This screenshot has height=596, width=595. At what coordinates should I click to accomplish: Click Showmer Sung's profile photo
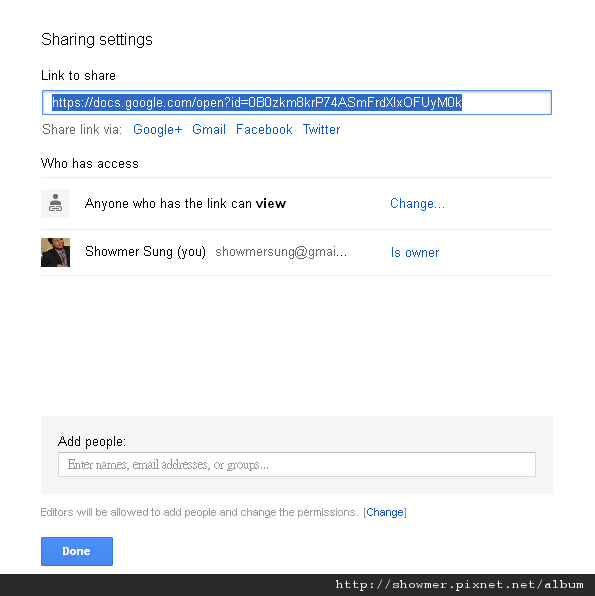pyautogui.click(x=55, y=252)
